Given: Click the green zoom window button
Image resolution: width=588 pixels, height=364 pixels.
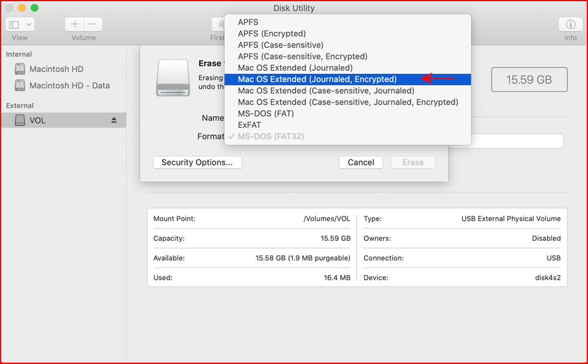Looking at the screenshot, I should (x=34, y=8).
